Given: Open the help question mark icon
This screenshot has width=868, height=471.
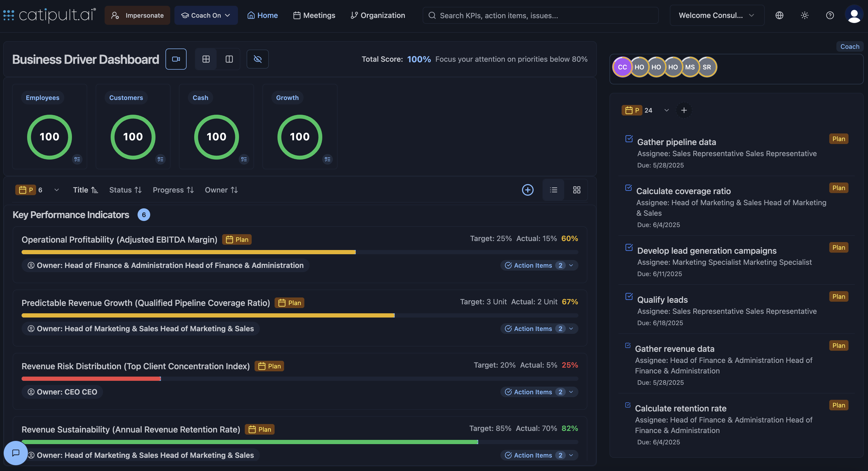Looking at the screenshot, I should [x=830, y=15].
